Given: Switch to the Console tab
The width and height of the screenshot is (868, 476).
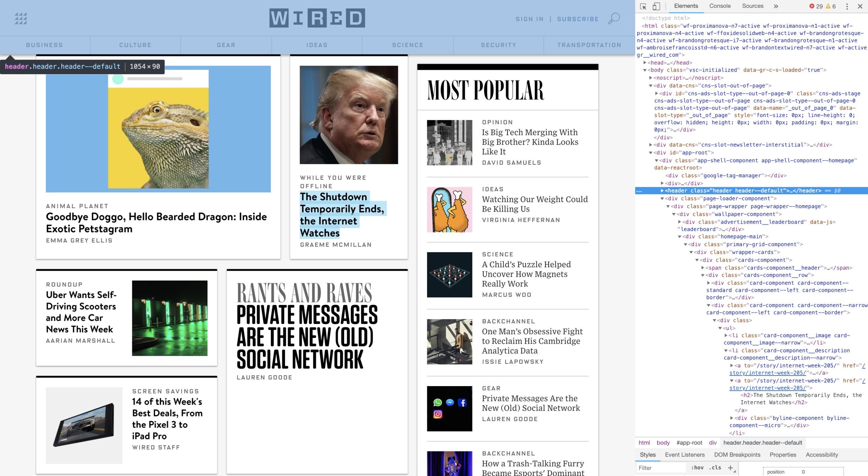Looking at the screenshot, I should [x=720, y=6].
